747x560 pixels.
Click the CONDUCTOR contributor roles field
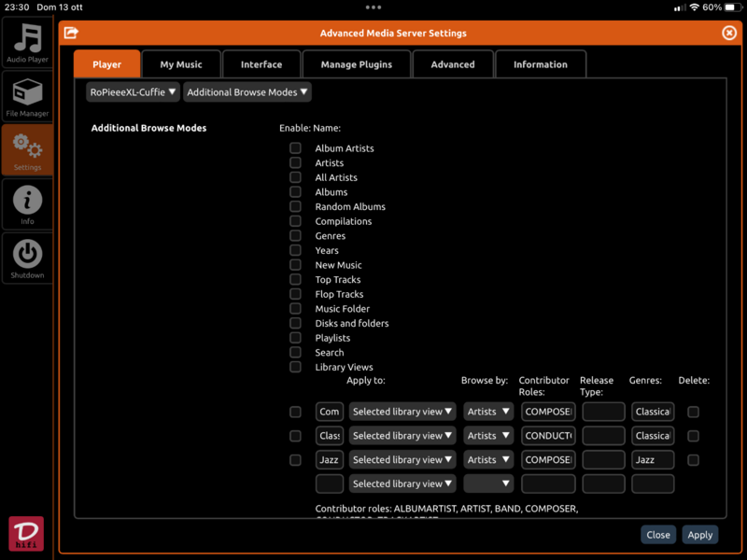pos(548,436)
